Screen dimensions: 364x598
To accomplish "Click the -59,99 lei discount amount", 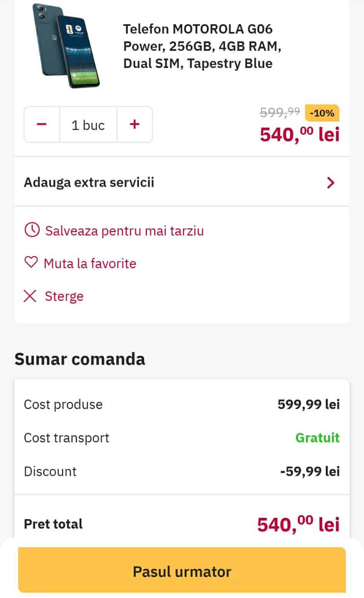I will point(310,471).
